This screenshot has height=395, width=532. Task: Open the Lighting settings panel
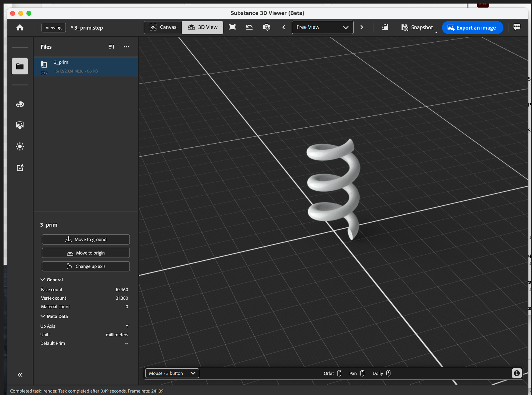20,146
